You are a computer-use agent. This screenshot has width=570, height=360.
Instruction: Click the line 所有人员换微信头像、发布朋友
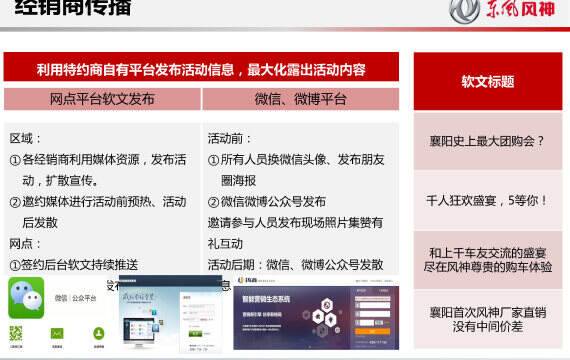point(296,160)
